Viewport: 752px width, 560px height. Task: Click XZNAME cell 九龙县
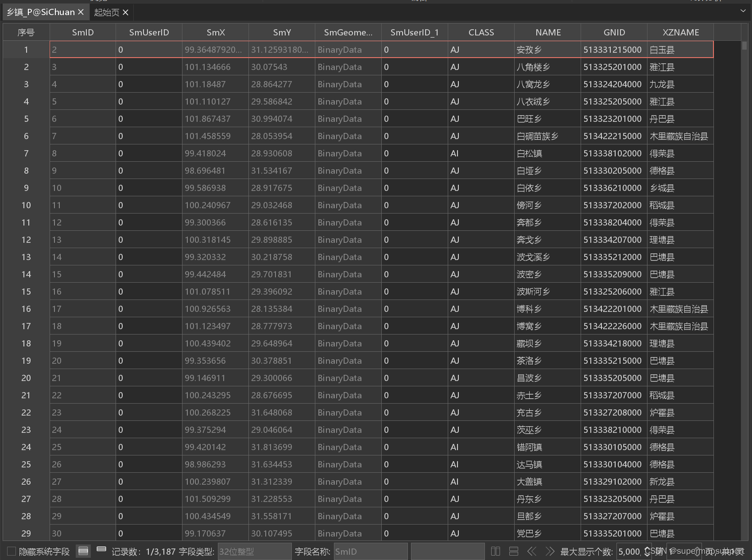(x=680, y=84)
